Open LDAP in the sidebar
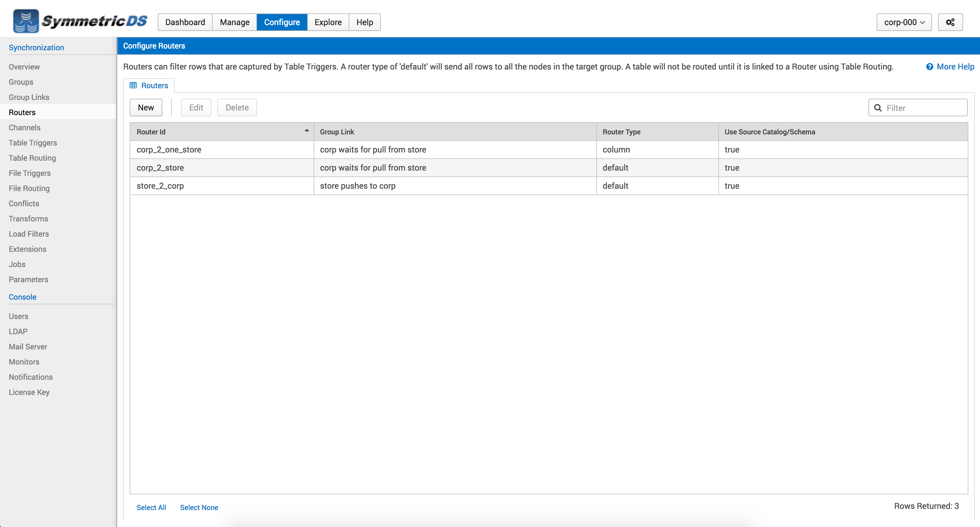Image resolution: width=980 pixels, height=527 pixels. tap(18, 332)
